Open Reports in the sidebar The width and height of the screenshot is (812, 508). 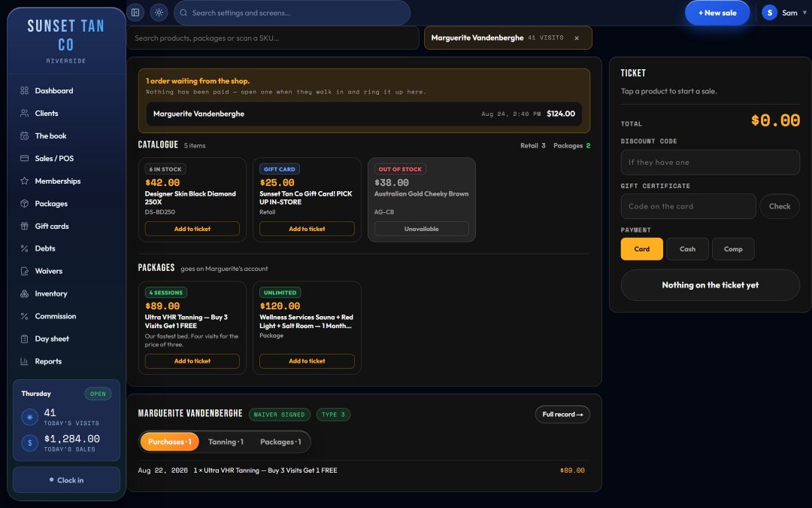tap(66, 361)
